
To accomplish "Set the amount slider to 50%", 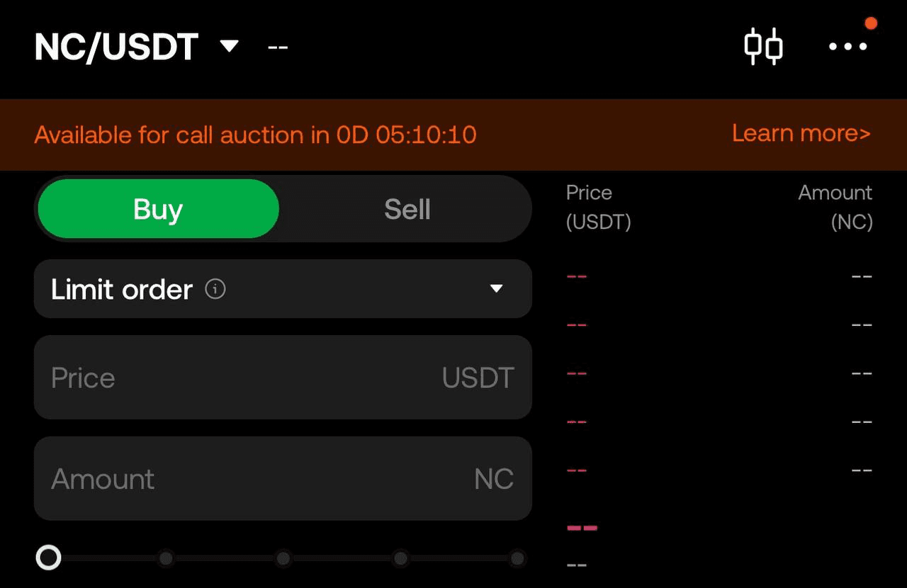I will click(283, 559).
